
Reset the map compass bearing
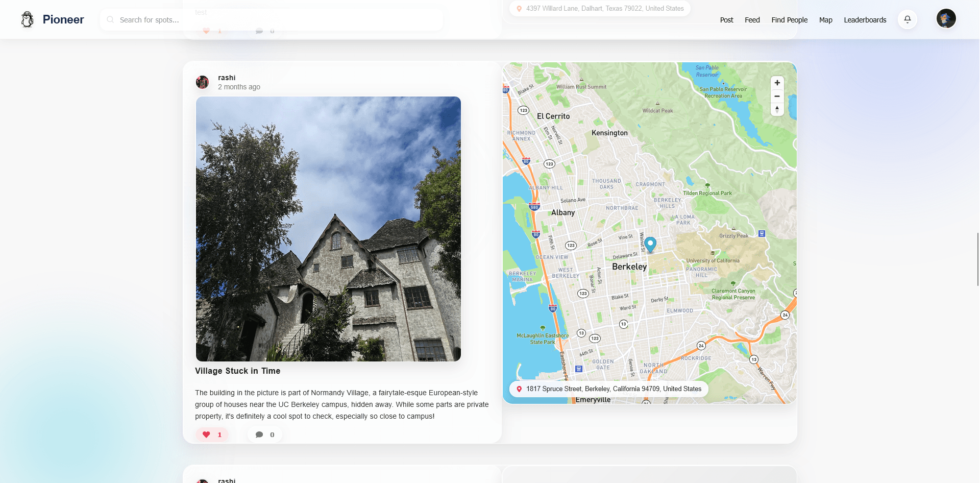click(x=777, y=109)
